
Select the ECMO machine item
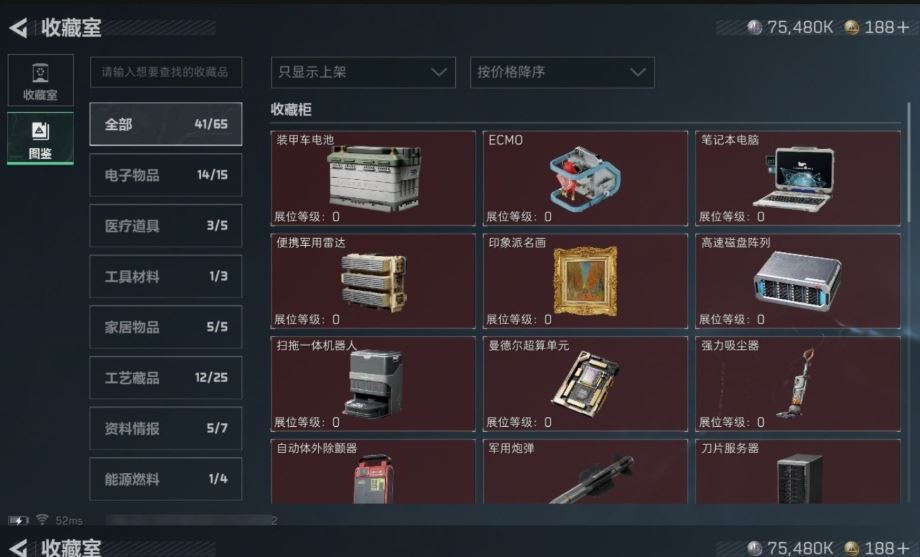click(585, 178)
